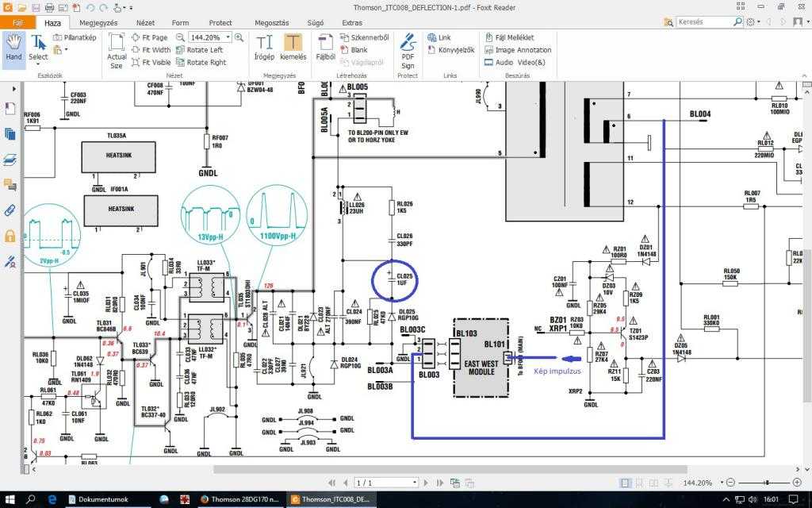Switch to the Nézet tab
Screen dimensions: 812x508
click(146, 23)
